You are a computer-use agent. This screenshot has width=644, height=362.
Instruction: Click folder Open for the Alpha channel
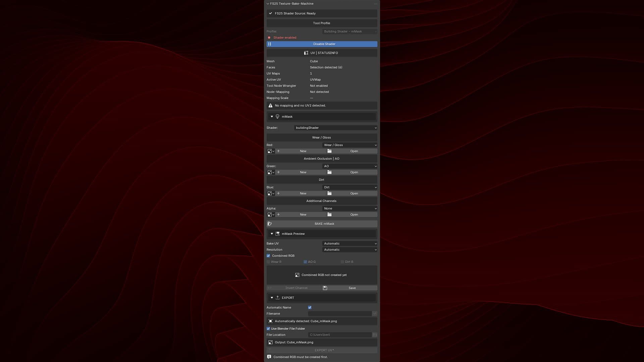tap(351, 215)
